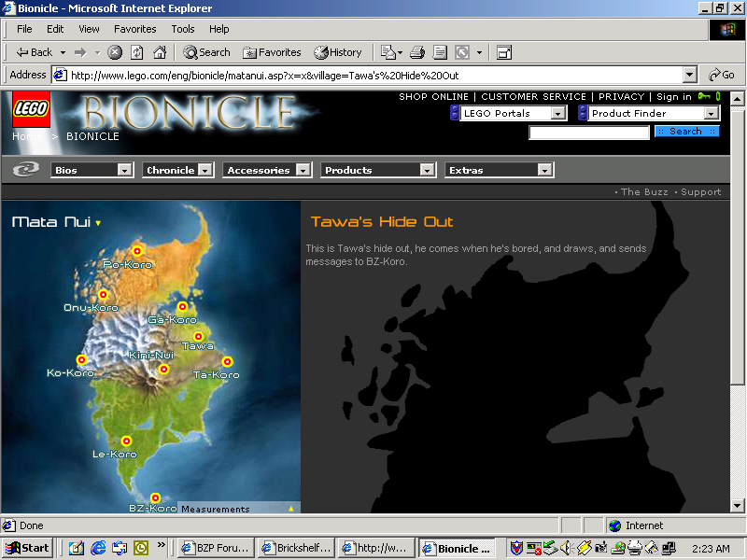Expand the Mata Nui yellow arrow
The image size is (747, 560).
point(98,223)
